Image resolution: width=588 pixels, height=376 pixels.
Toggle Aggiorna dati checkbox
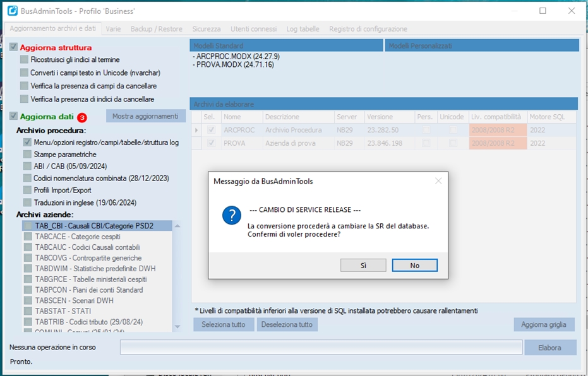pos(13,116)
